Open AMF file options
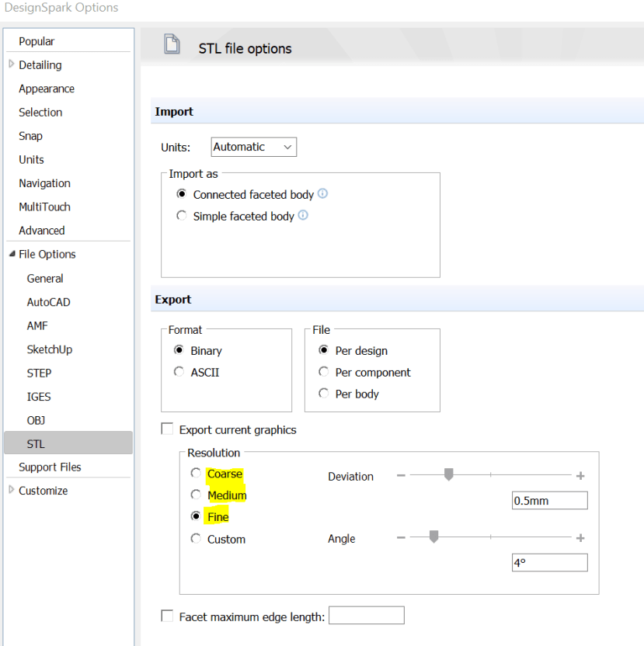This screenshot has height=646, width=644. tap(37, 326)
